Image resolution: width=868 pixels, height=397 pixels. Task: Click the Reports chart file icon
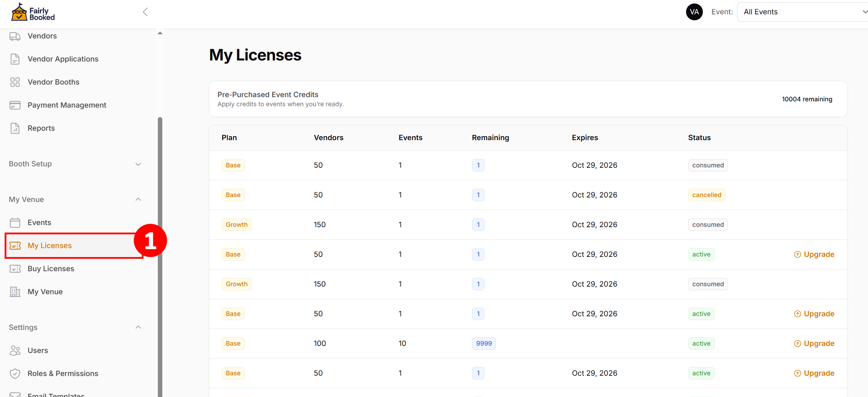click(15, 128)
